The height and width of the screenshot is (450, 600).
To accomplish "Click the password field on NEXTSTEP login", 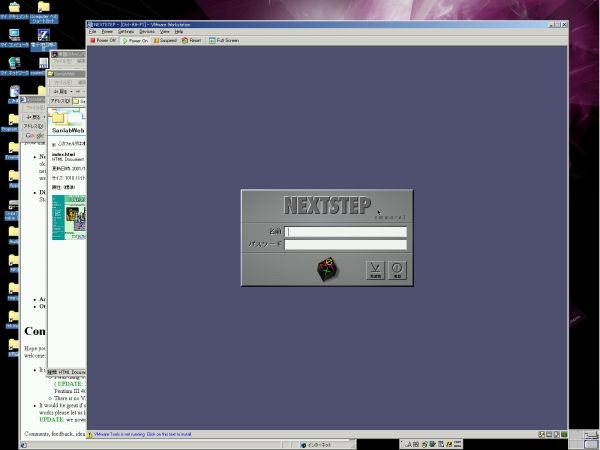I will point(346,245).
